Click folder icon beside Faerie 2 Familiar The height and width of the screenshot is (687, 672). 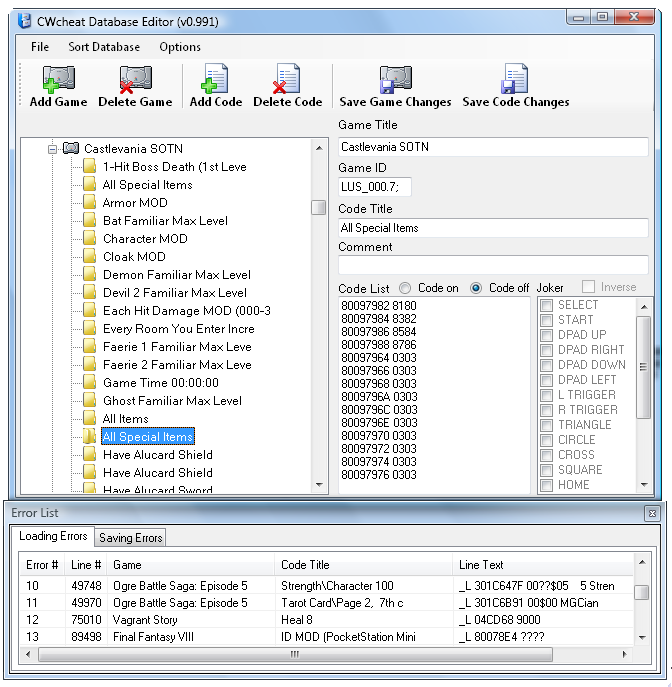click(x=89, y=365)
